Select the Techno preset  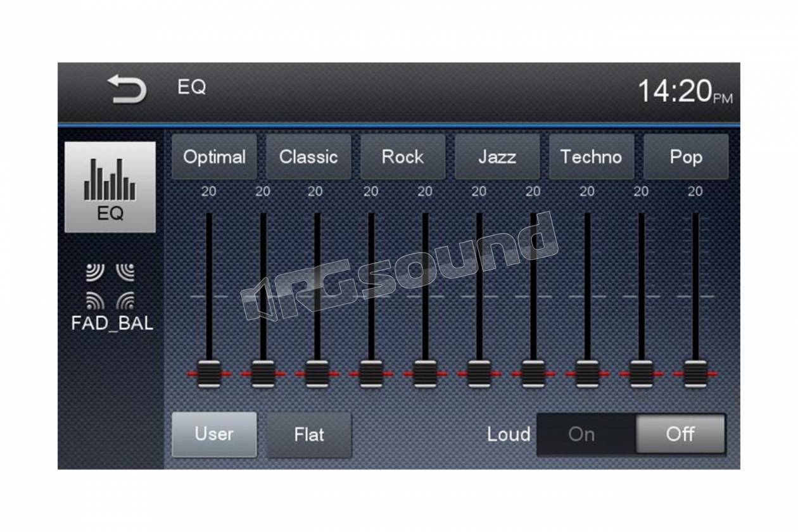pos(592,156)
